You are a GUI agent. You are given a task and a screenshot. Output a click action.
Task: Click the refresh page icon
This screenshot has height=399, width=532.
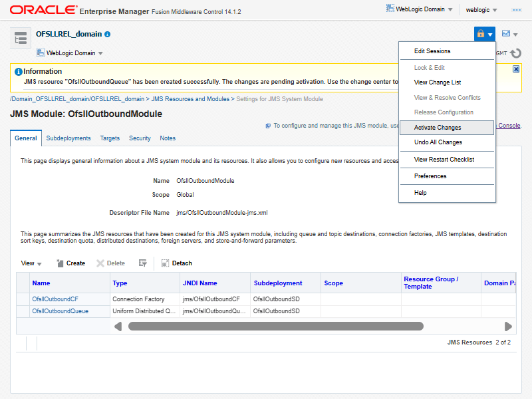515,53
